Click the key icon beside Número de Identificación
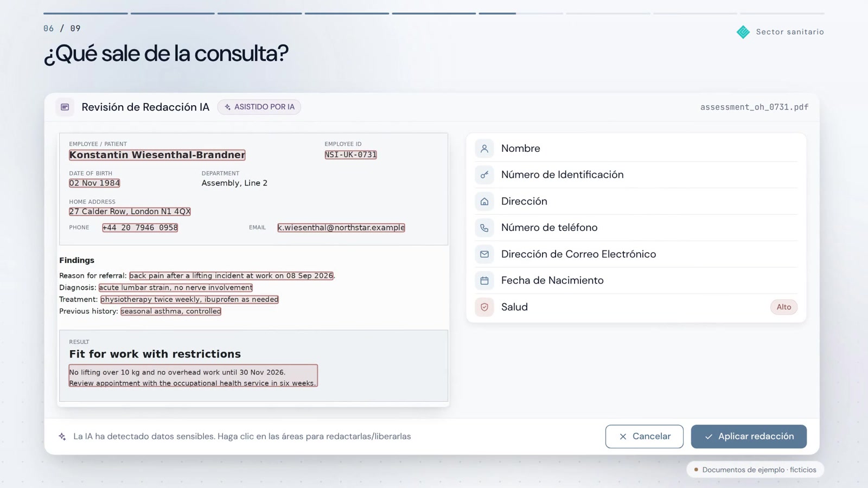 [x=484, y=175]
